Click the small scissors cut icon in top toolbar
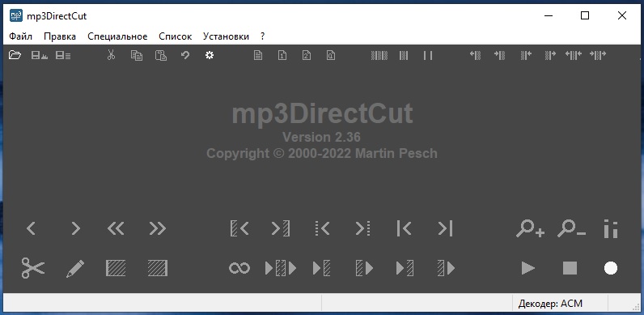 [112, 55]
